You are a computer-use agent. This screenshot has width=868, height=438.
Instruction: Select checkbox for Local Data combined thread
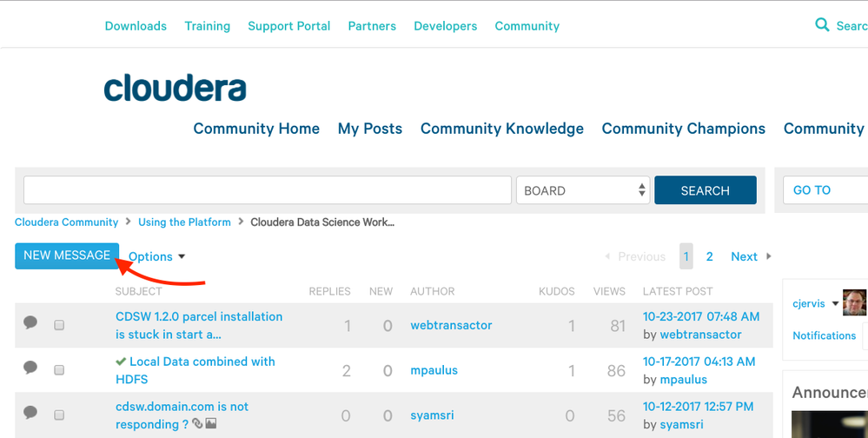tap(59, 370)
